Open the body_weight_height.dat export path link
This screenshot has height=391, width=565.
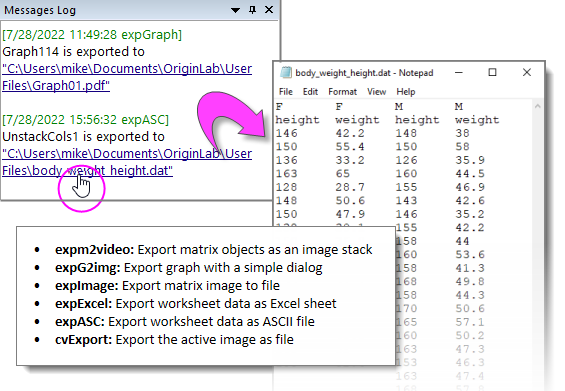click(127, 162)
